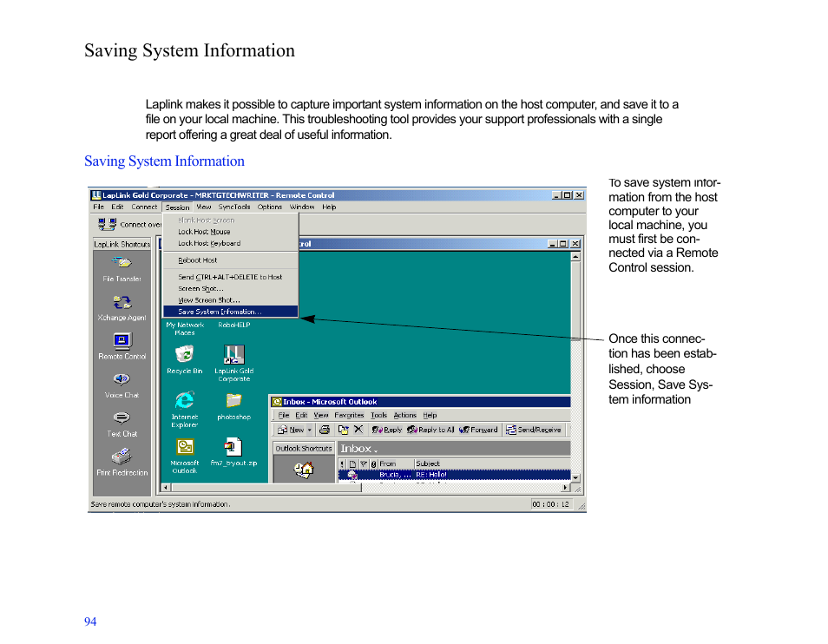Click the remote window vertical scroll up arrow

pyautogui.click(x=575, y=257)
